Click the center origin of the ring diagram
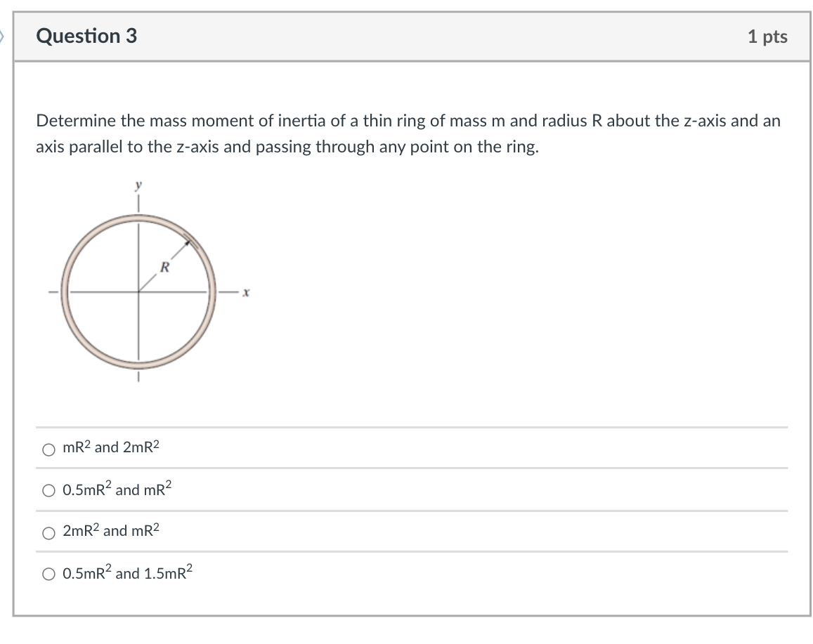The image size is (813, 644). (x=138, y=292)
